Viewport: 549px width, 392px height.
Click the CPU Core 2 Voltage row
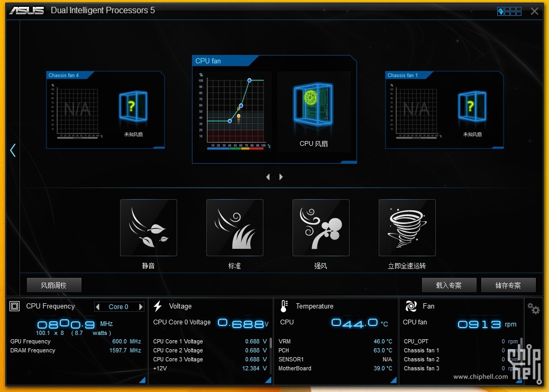[210, 350]
